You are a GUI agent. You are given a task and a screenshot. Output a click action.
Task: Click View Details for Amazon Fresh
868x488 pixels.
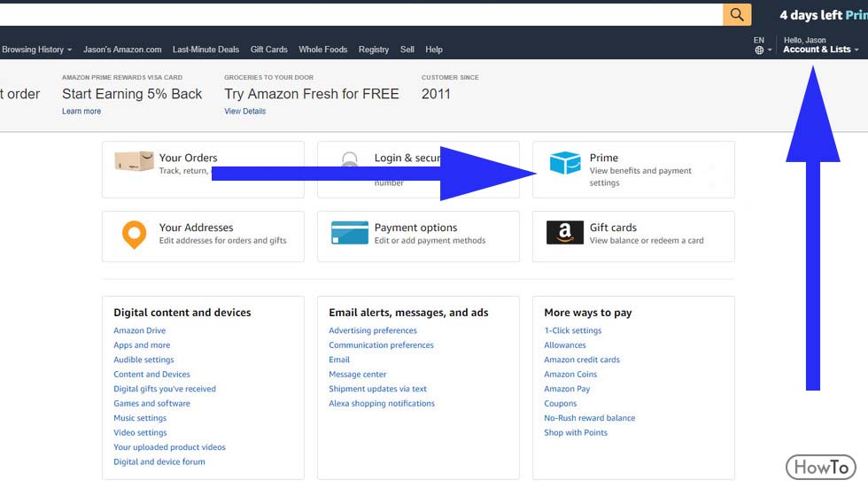click(x=245, y=112)
